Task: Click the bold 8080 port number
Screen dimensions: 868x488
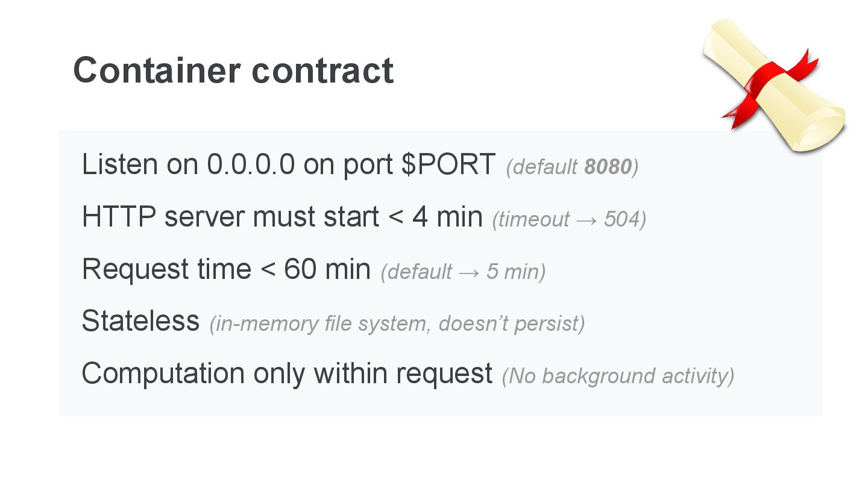Action: click(607, 167)
